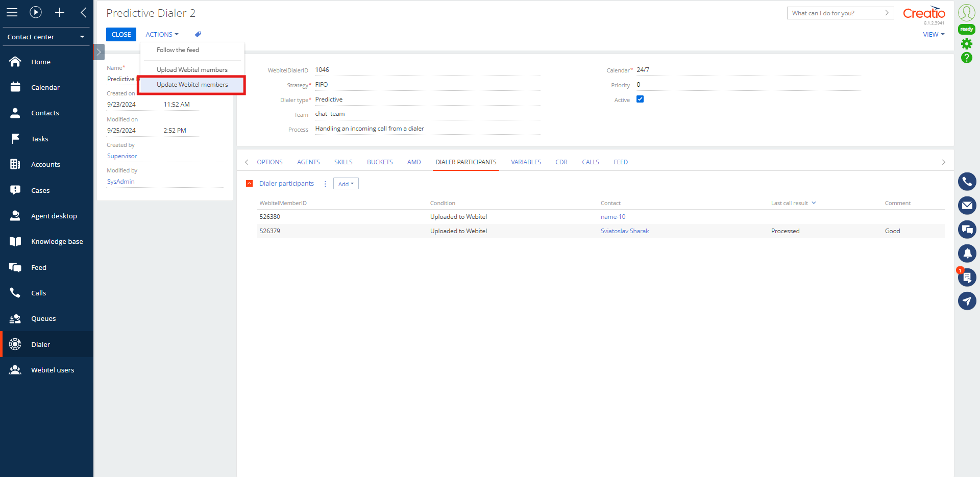The height and width of the screenshot is (477, 980).
Task: Click the command line search field
Action: (840, 13)
